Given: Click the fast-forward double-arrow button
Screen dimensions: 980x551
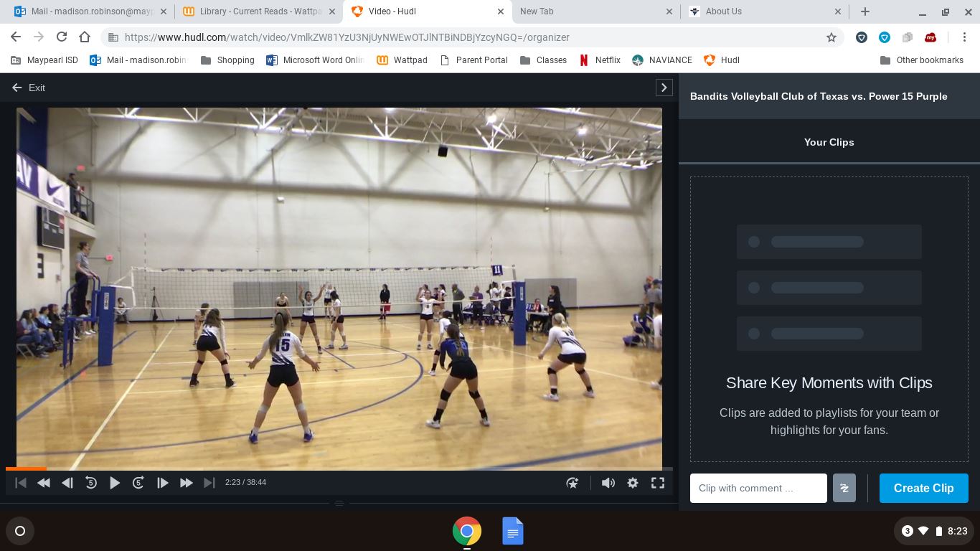Looking at the screenshot, I should 187,483.
